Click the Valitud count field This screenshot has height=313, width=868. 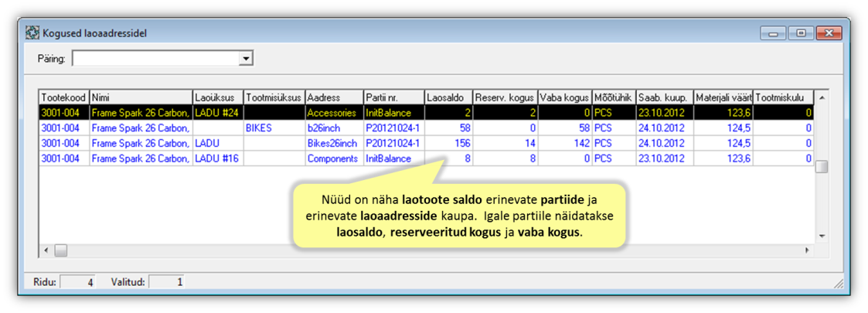167,282
